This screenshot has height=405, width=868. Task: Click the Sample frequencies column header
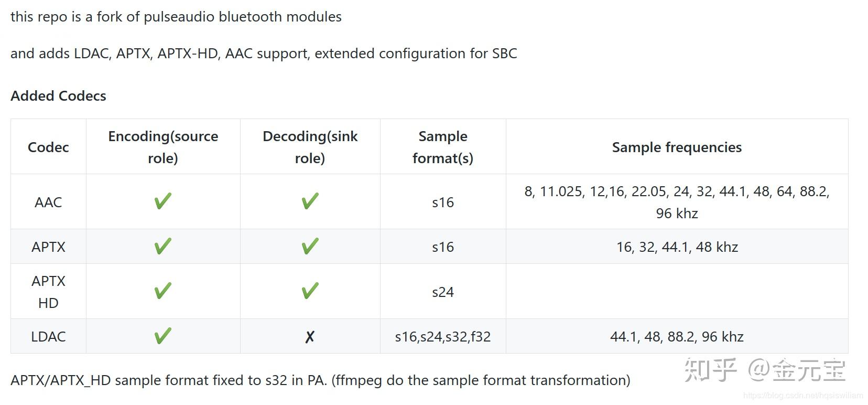(677, 147)
